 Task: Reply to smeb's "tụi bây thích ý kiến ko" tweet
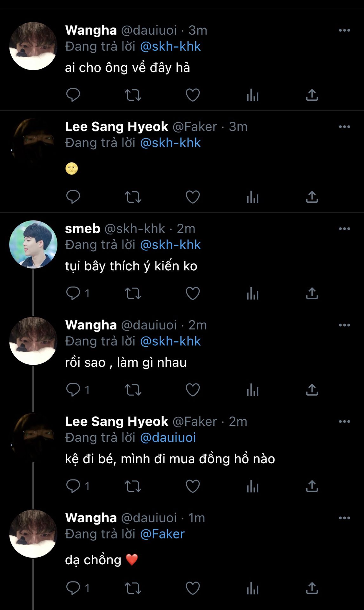coord(73,293)
